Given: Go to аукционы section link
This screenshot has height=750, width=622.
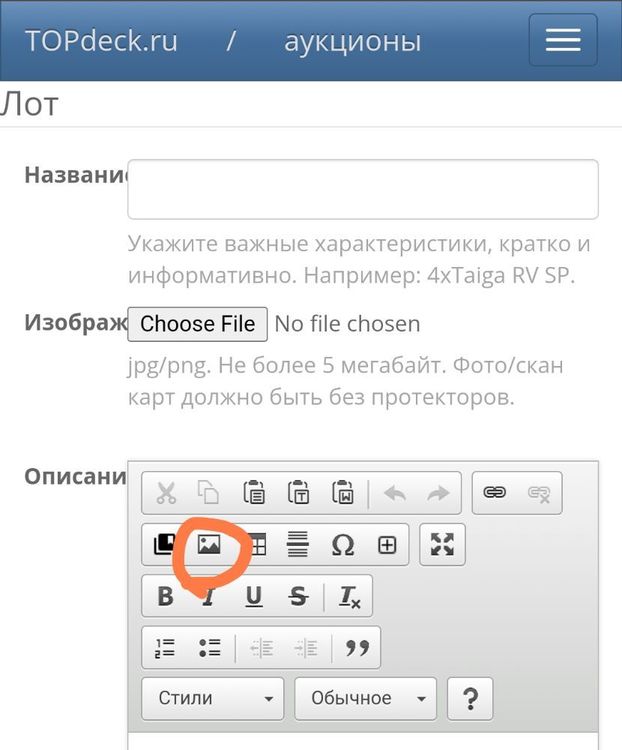Looking at the screenshot, I should (353, 42).
